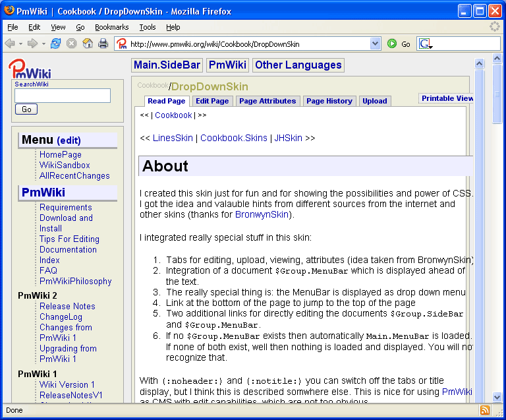506x420 pixels.
Task: Click the Google search engine icon
Action: [424, 44]
